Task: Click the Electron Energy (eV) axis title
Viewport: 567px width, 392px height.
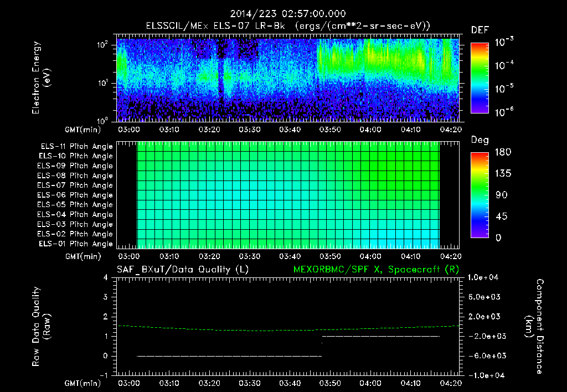Action: click(41, 78)
